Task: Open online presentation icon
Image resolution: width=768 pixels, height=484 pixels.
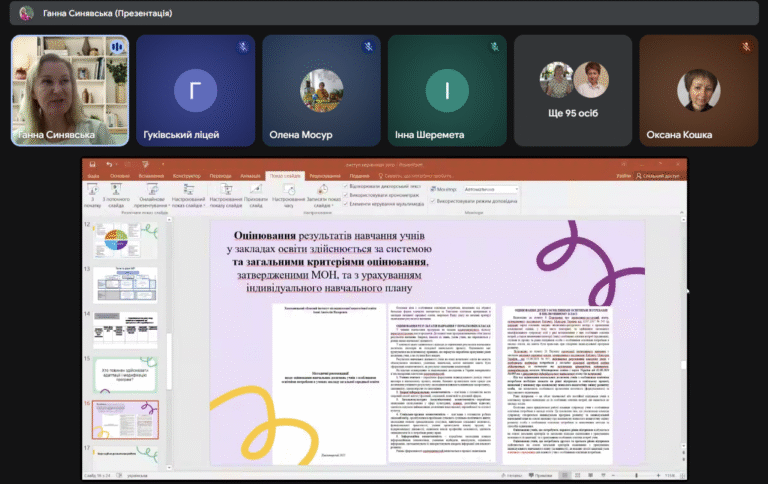Action: [152, 189]
